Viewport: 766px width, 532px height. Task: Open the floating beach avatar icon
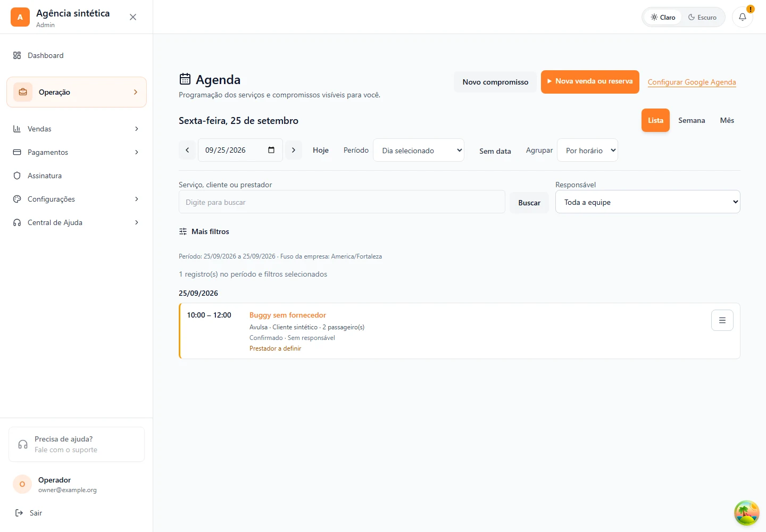click(747, 513)
